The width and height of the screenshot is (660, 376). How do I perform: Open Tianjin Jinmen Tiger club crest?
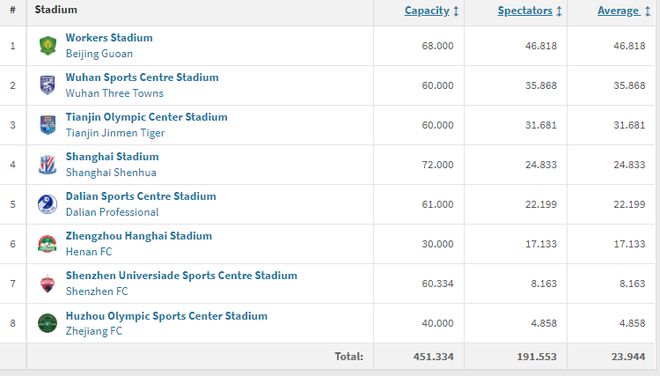[x=48, y=125]
